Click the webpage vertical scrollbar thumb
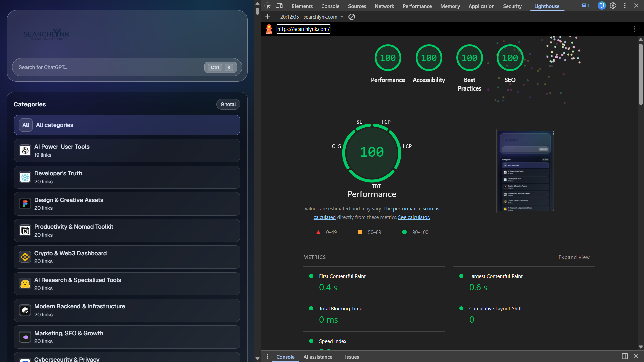The height and width of the screenshot is (362, 644). (257, 11)
